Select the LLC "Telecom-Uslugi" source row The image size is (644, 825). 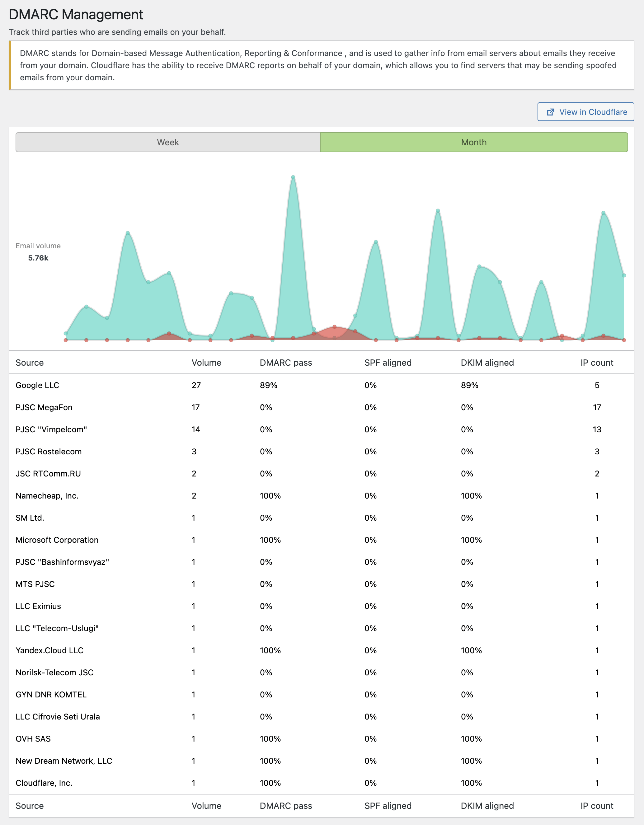coord(322,628)
